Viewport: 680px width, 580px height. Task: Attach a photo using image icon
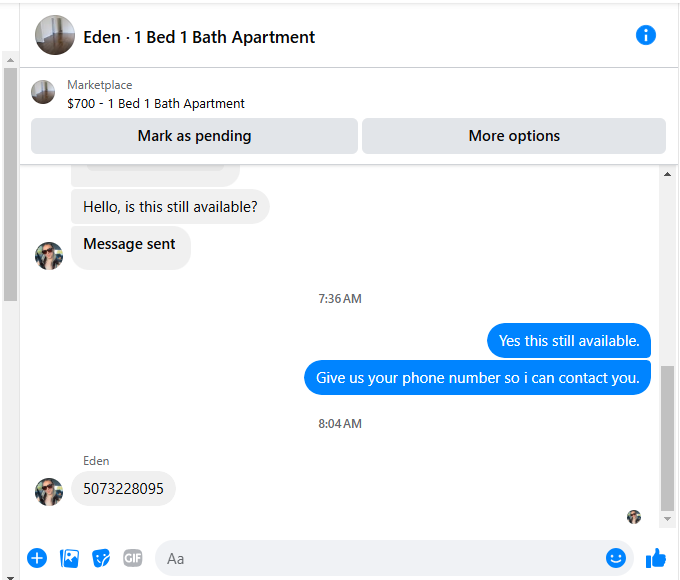(69, 558)
